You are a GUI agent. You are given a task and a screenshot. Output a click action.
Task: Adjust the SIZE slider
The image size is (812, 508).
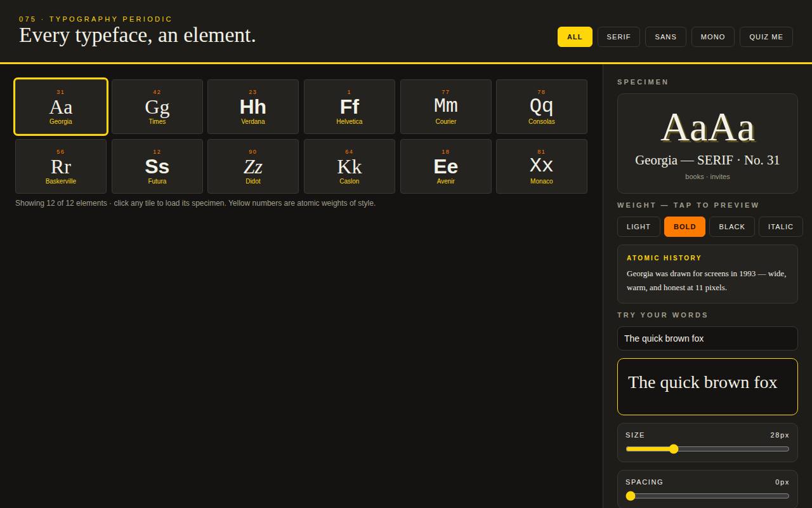click(x=707, y=449)
